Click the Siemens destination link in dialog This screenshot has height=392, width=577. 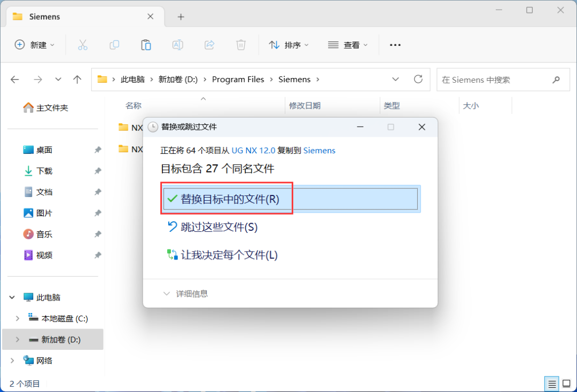point(319,151)
